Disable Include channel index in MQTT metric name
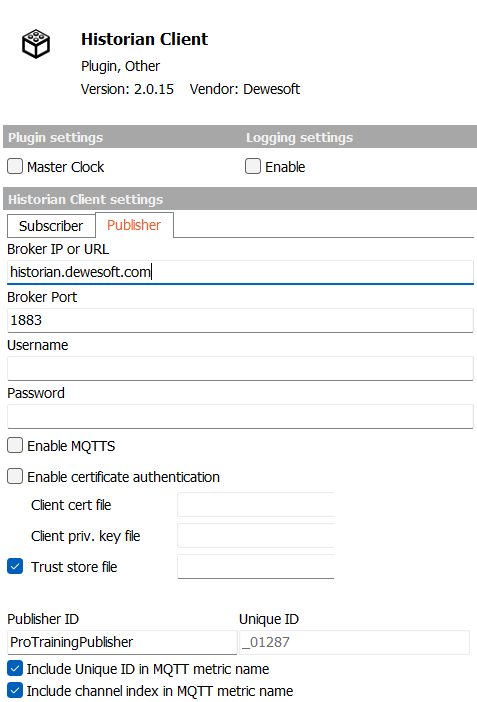The image size is (477, 702). (x=15, y=690)
